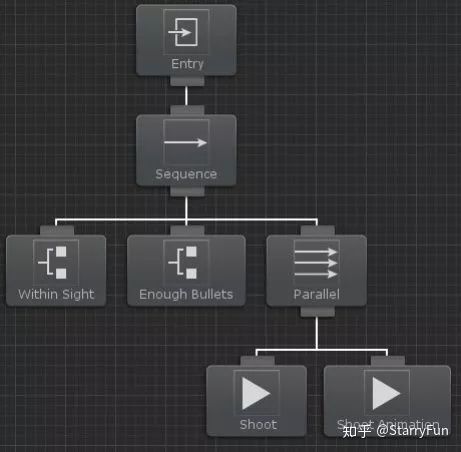The width and height of the screenshot is (461, 452).
Task: Select the Enough Bullets label text
Action: coord(186,294)
